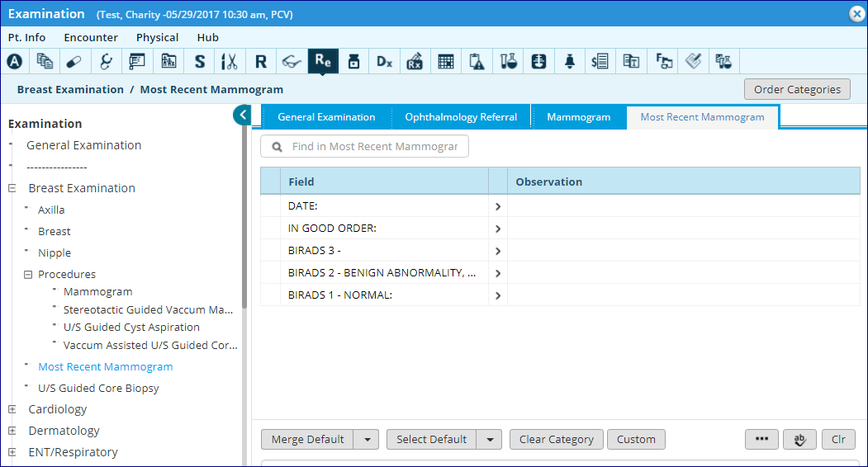
Task: Click the x-ray imaging toolbar icon
Action: 538,61
